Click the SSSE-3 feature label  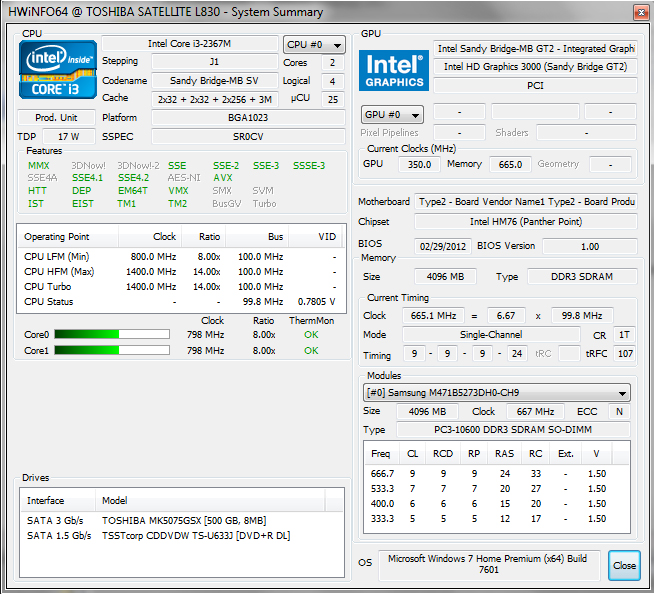309,166
